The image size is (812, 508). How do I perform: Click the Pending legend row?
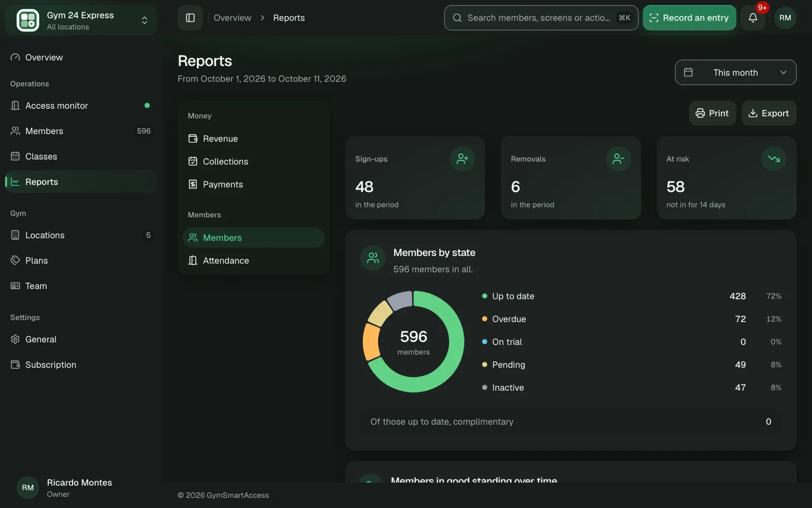pos(631,365)
